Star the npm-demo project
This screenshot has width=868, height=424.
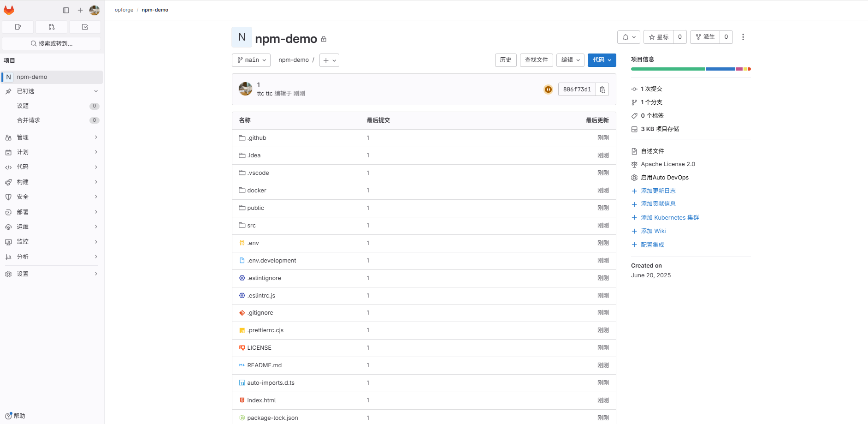pos(658,37)
